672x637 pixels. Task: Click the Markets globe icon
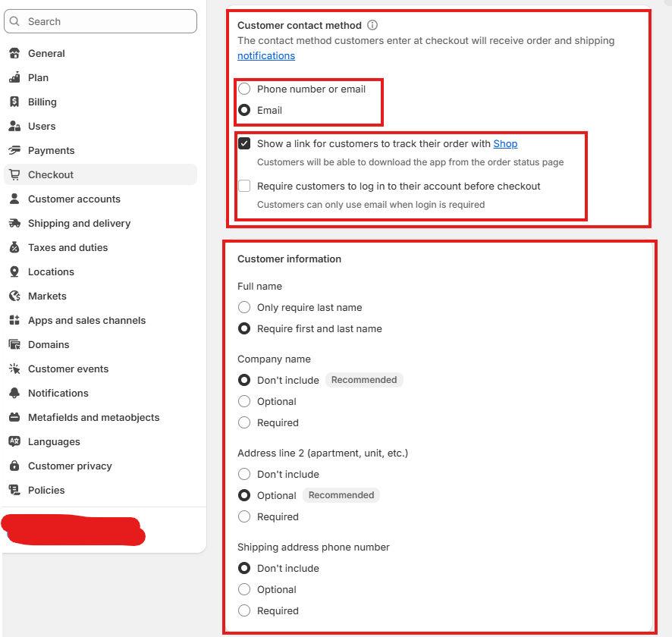point(14,296)
